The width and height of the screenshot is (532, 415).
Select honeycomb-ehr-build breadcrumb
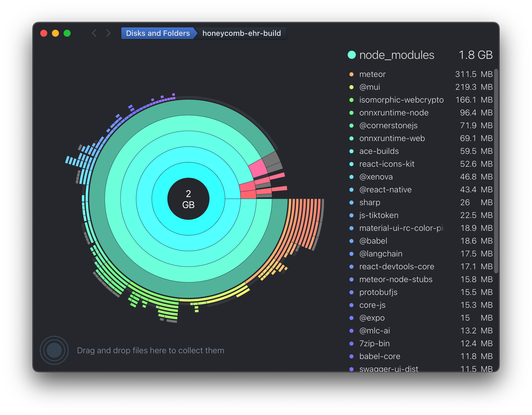[x=242, y=33]
